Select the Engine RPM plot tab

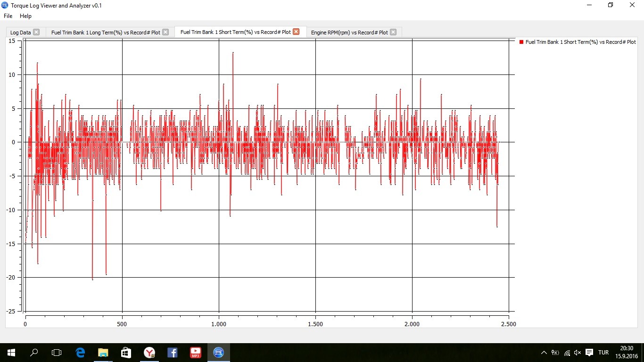349,33
